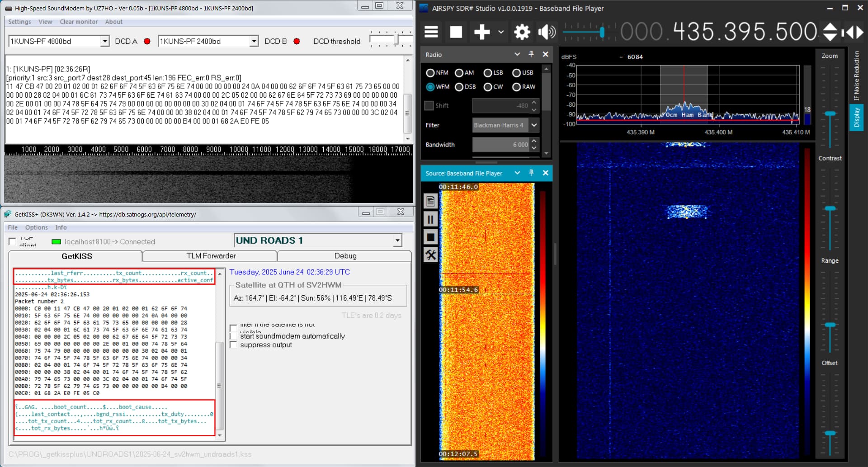Viewport: 868px width, 467px height.
Task: Click Clear monitor in SoundModem
Action: tap(79, 22)
